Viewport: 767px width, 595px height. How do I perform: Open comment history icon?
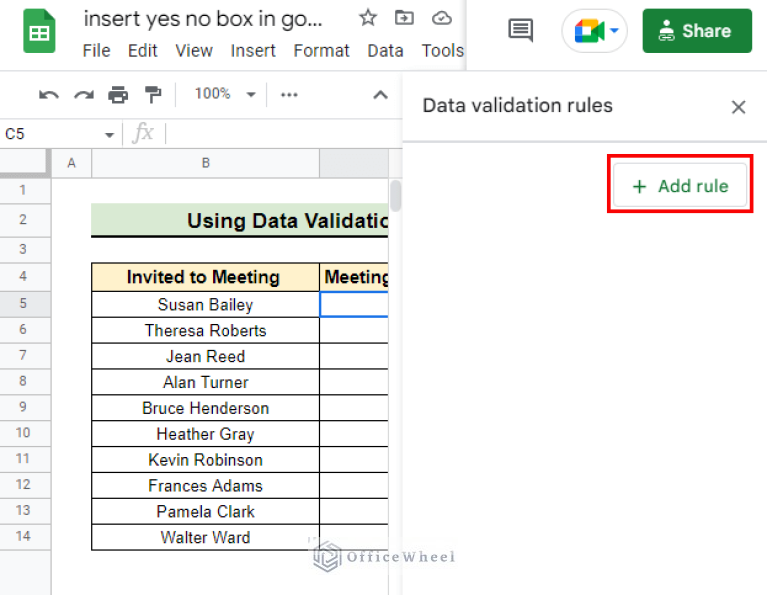click(521, 31)
